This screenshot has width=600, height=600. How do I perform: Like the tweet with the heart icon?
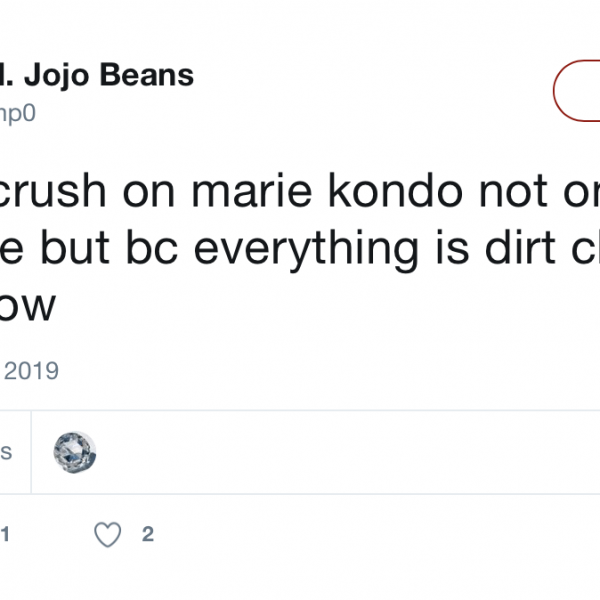[107, 534]
